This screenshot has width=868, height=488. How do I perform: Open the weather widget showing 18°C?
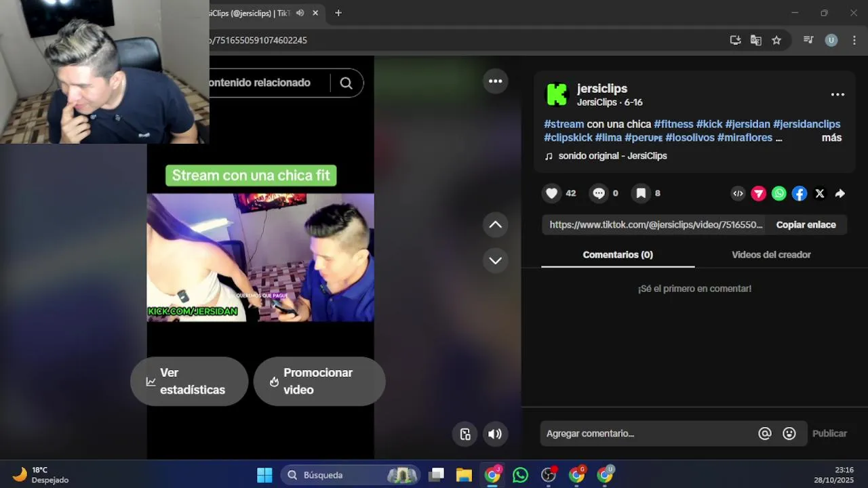click(41, 475)
